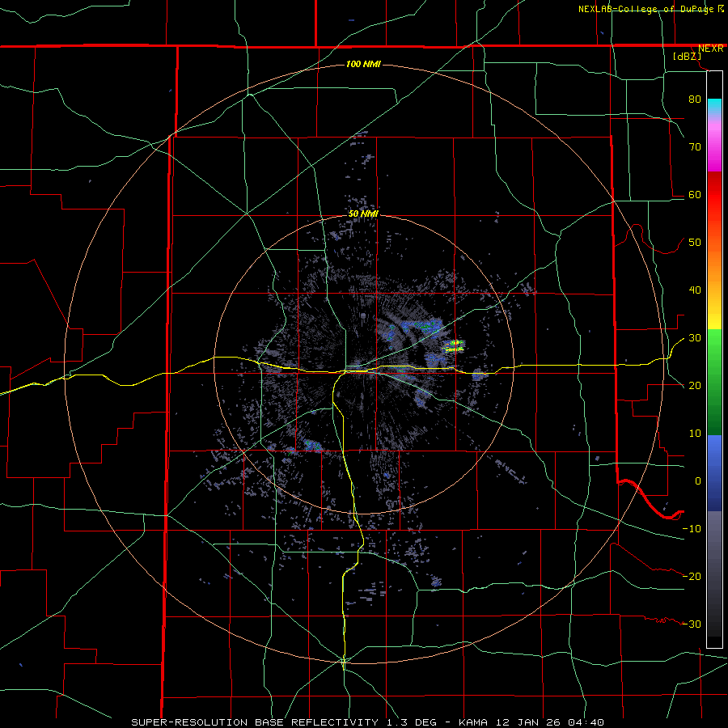Click the "[dBZ]" unit label
This screenshot has height=728, width=728.
click(x=687, y=56)
